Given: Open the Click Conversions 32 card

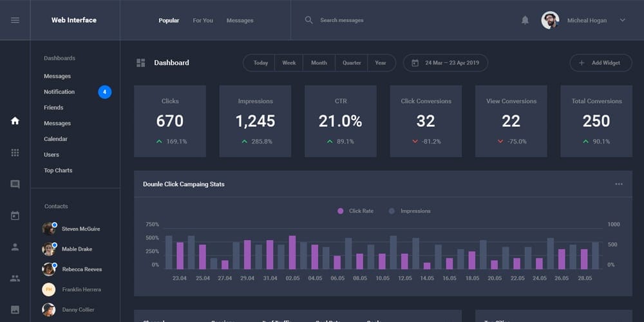Looking at the screenshot, I should pos(426,121).
